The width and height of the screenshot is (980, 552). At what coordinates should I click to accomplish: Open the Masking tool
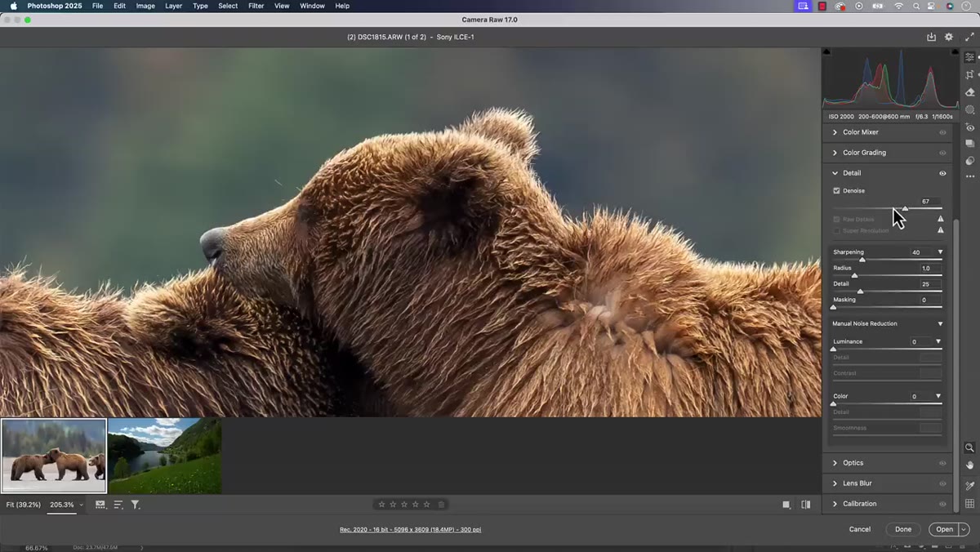(969, 109)
